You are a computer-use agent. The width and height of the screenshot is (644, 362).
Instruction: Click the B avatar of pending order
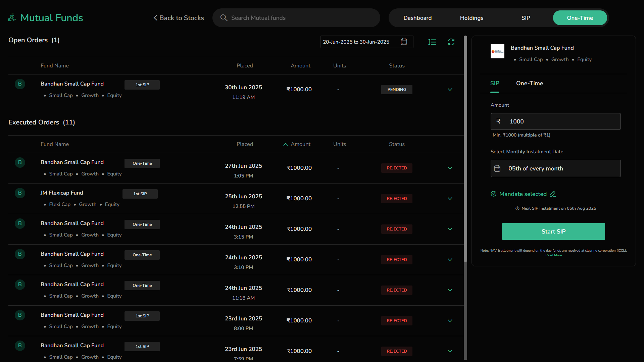[x=20, y=84]
